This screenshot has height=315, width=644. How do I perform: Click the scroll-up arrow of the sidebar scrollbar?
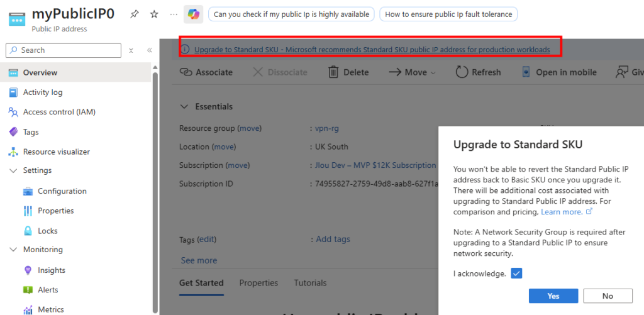155,67
